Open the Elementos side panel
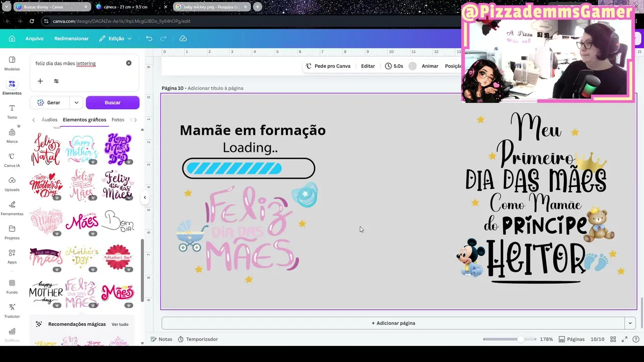This screenshot has height=362, width=644. [12, 87]
